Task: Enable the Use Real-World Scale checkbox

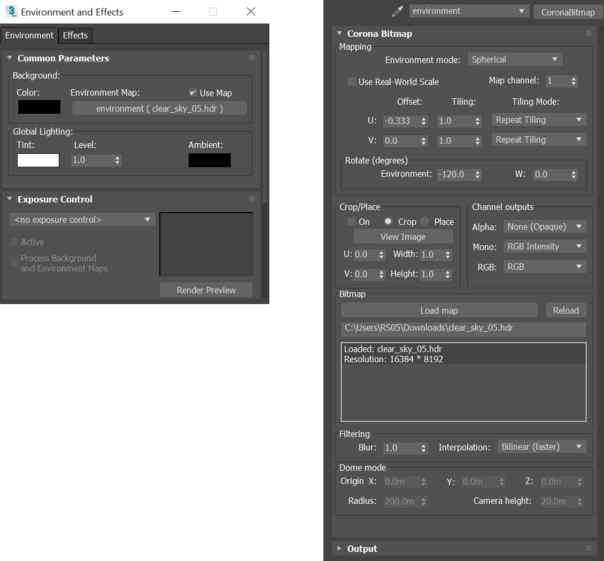Action: pos(351,81)
